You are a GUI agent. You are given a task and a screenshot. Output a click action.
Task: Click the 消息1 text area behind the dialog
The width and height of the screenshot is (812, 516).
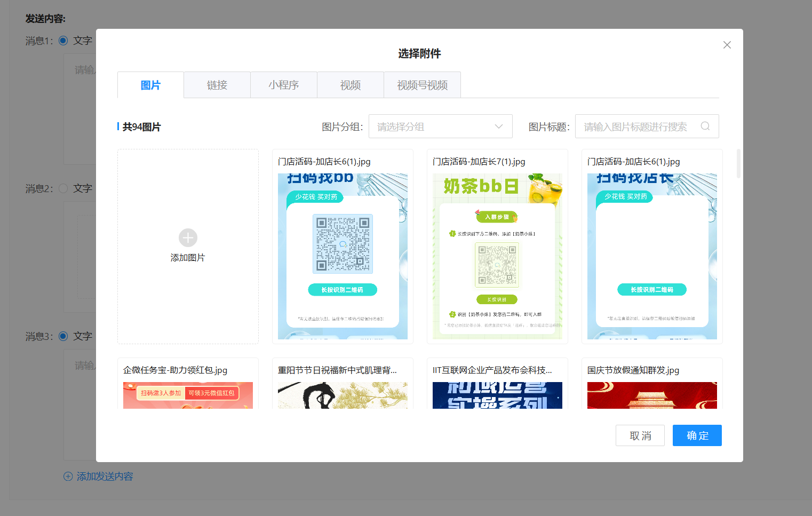79,109
